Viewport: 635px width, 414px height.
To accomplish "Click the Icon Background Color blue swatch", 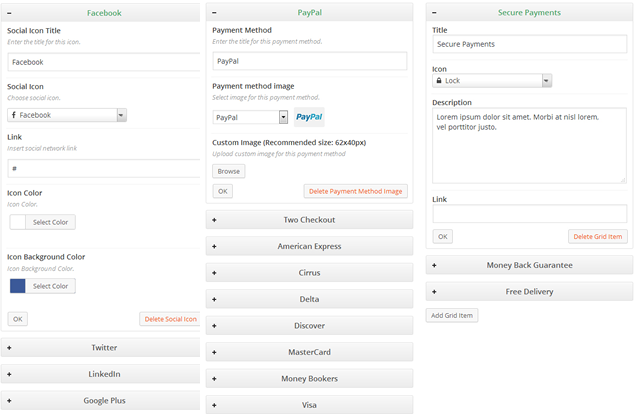I will [18, 286].
